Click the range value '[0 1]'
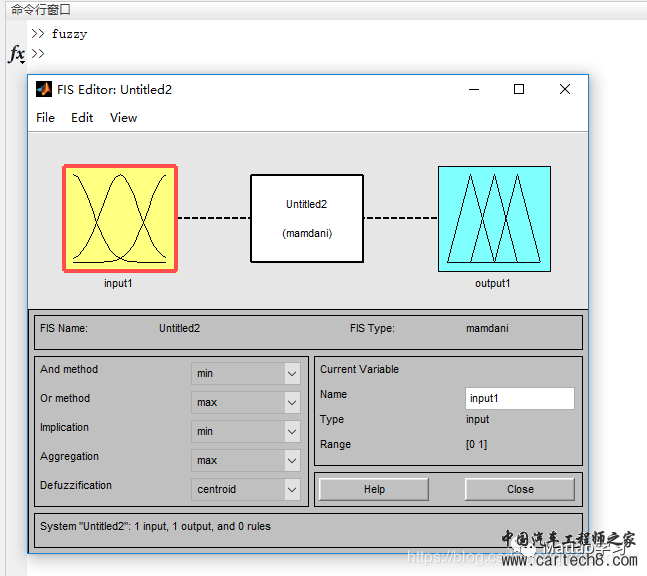This screenshot has height=576, width=647. (477, 444)
